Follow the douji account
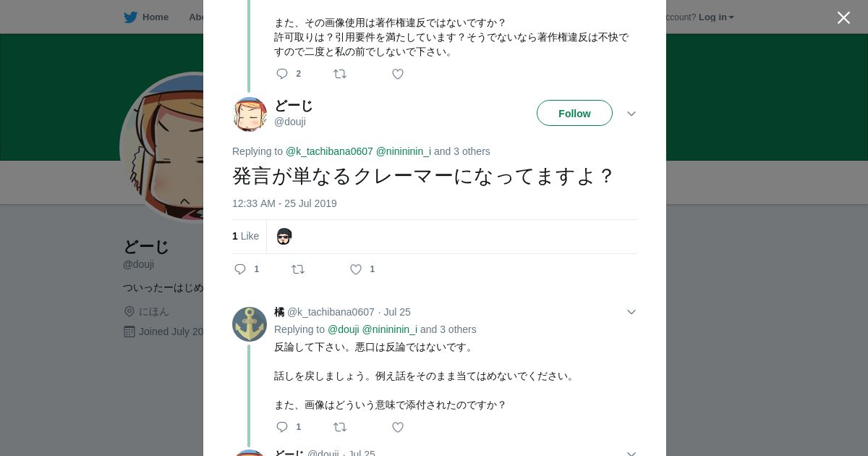The width and height of the screenshot is (868, 456). point(574,114)
